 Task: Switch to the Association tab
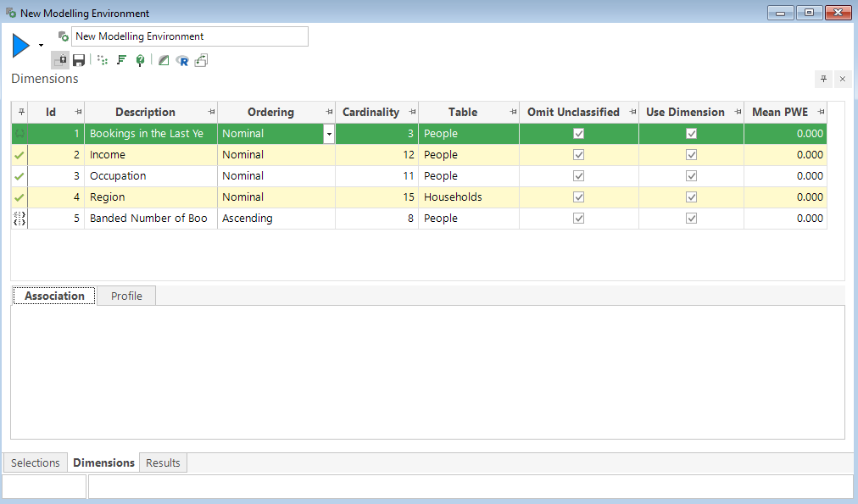point(54,296)
